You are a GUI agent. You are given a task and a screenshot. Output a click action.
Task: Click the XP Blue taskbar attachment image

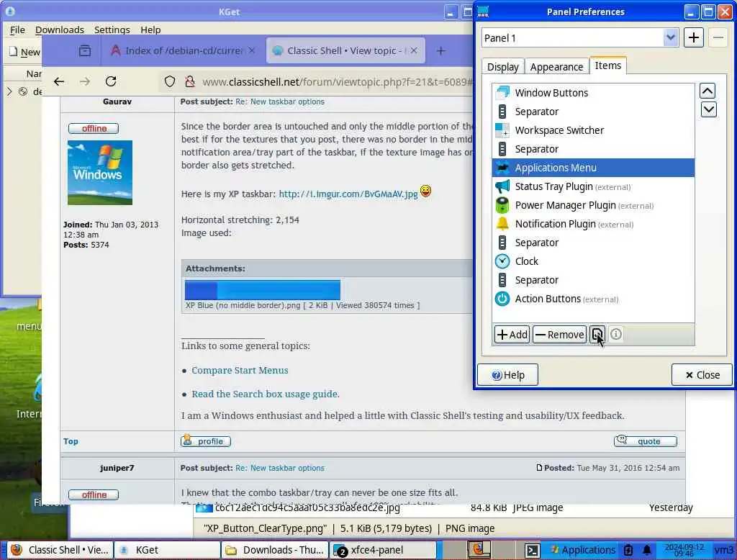262,289
